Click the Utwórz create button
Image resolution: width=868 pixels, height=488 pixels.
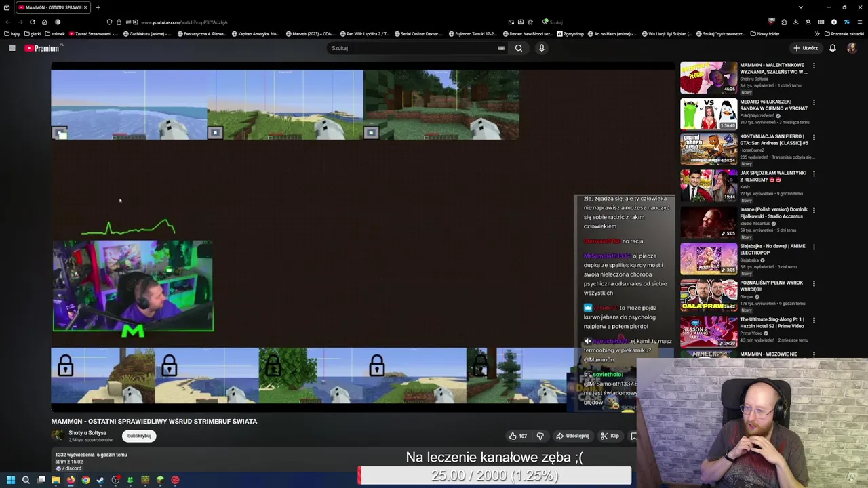(x=806, y=48)
